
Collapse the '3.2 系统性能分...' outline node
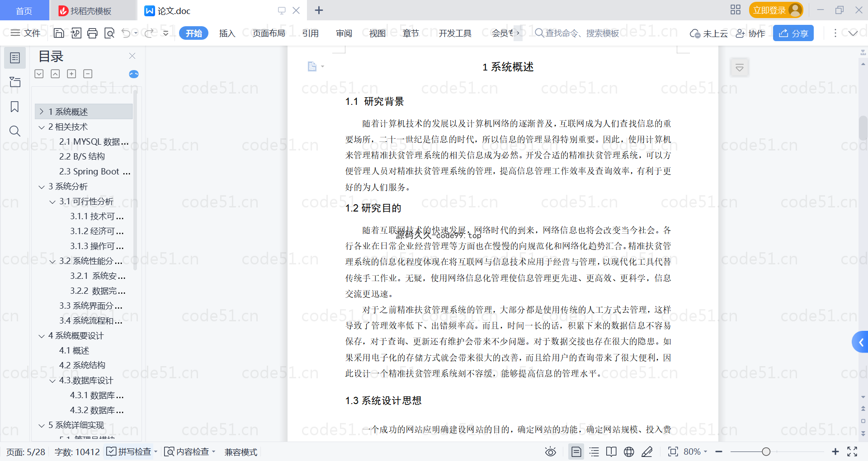52,261
